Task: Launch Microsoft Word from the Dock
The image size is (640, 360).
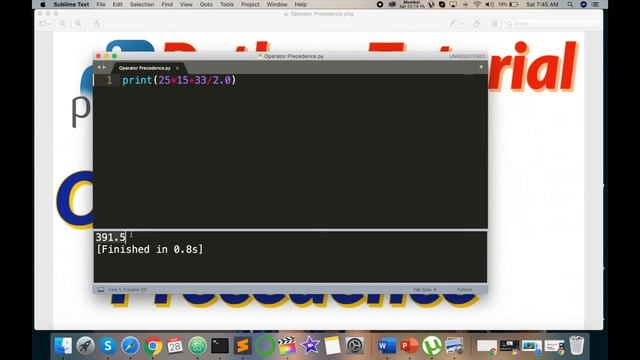Action: point(387,346)
